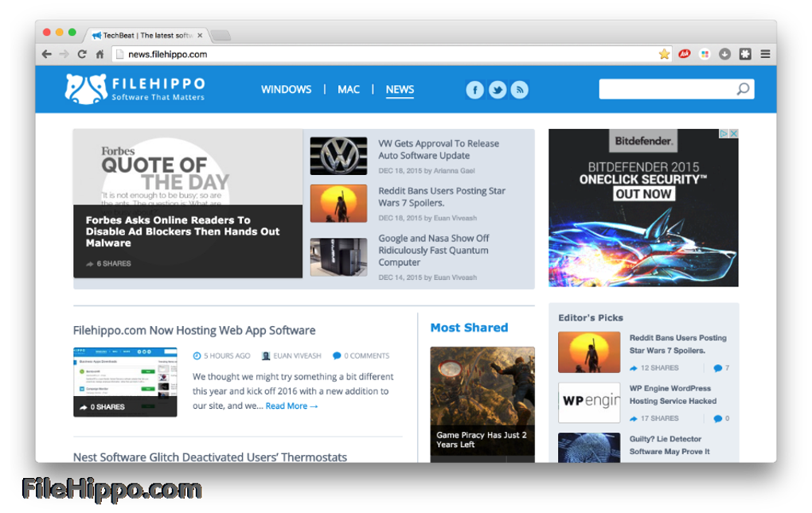Visit FileHippo's Facebook page icon
This screenshot has height=513, width=812.
coord(475,90)
